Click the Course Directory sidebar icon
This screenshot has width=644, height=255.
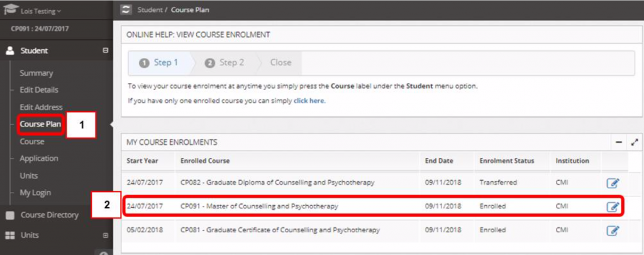(x=10, y=215)
